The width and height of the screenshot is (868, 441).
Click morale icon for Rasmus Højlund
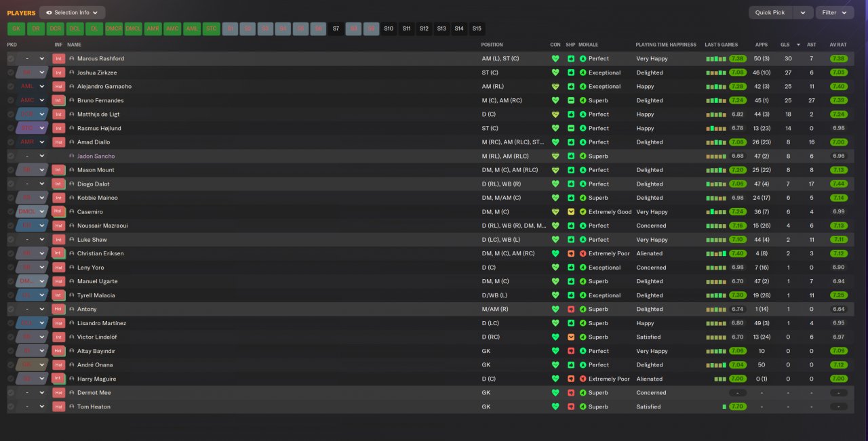[x=583, y=128]
